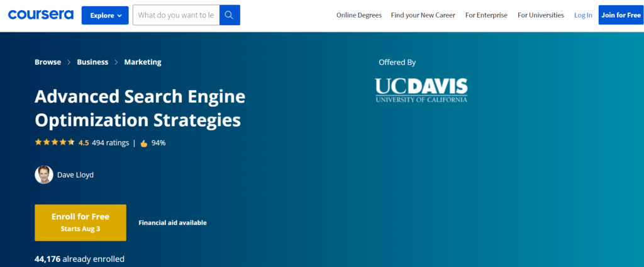Open the Coursera home logo

coord(41,15)
